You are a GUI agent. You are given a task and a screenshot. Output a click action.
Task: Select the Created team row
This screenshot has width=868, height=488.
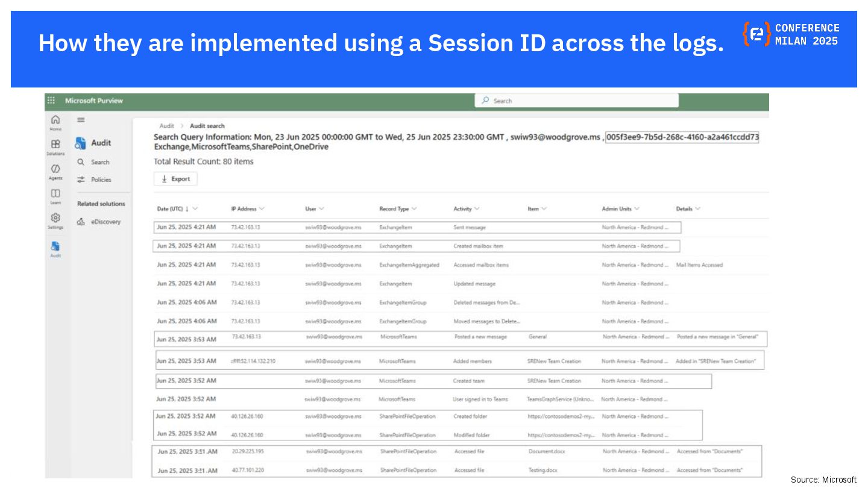click(433, 381)
